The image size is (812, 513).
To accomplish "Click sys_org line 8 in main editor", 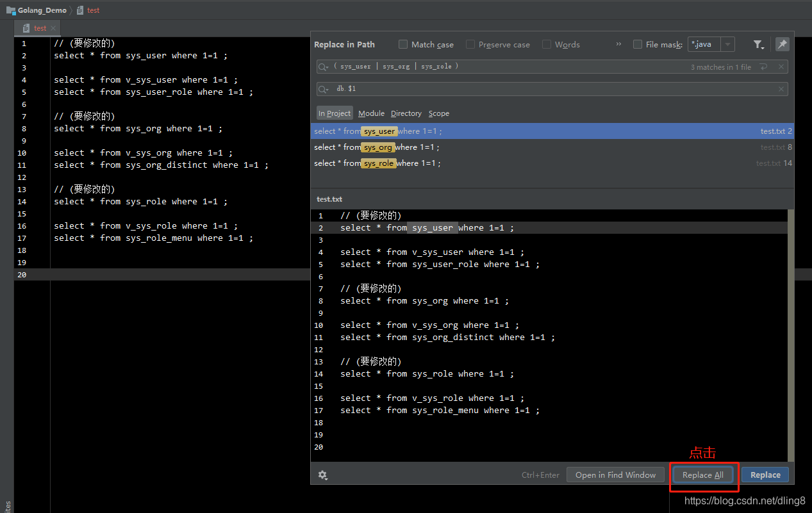I will (x=138, y=128).
